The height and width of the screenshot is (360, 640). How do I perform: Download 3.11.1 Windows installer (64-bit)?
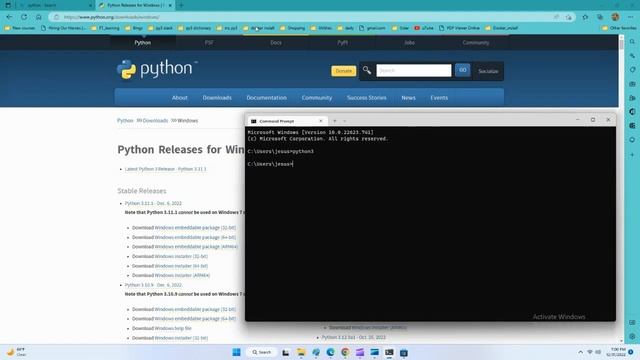click(181, 266)
